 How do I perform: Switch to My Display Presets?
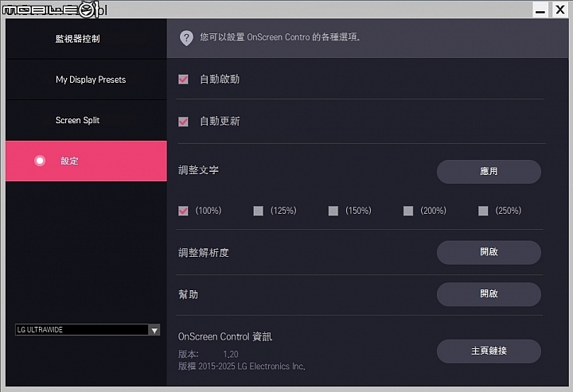pos(86,80)
